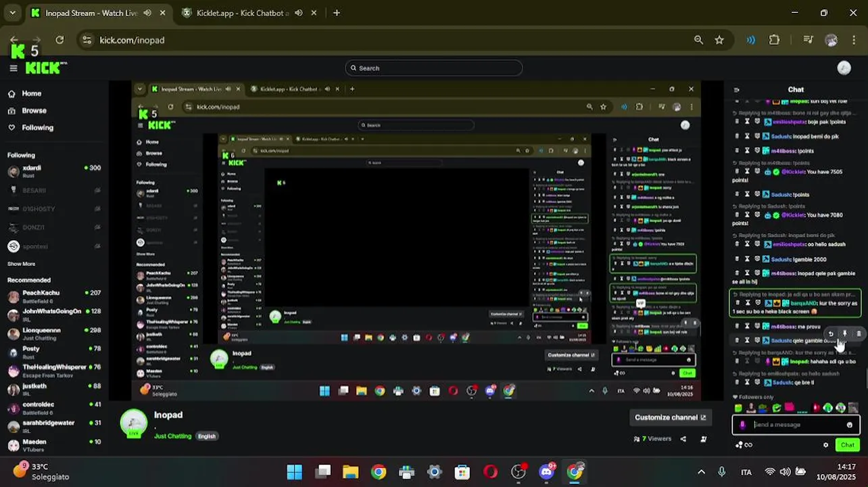This screenshot has width=868, height=487.
Task: Reply to the hovered Sadush message
Action: (x=831, y=333)
